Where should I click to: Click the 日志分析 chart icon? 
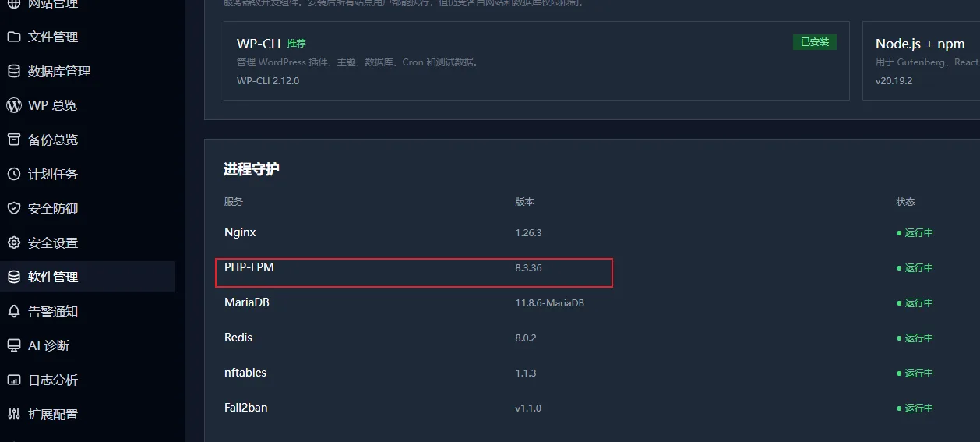point(13,380)
